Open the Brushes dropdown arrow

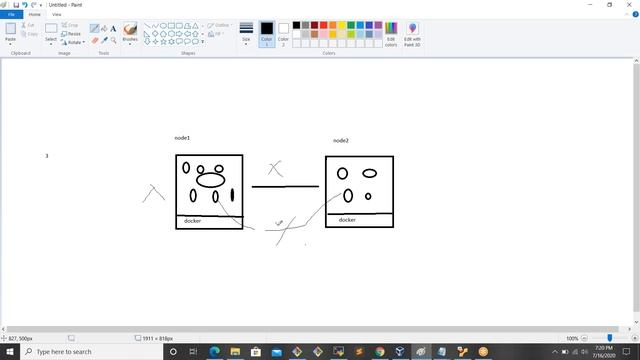(x=130, y=44)
